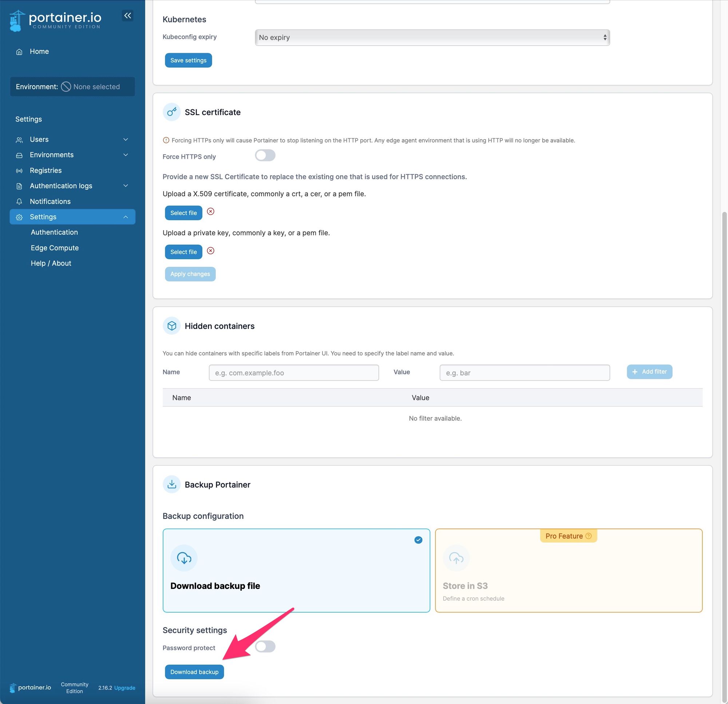
Task: Click the Settings gear icon in sidebar
Action: (x=19, y=217)
